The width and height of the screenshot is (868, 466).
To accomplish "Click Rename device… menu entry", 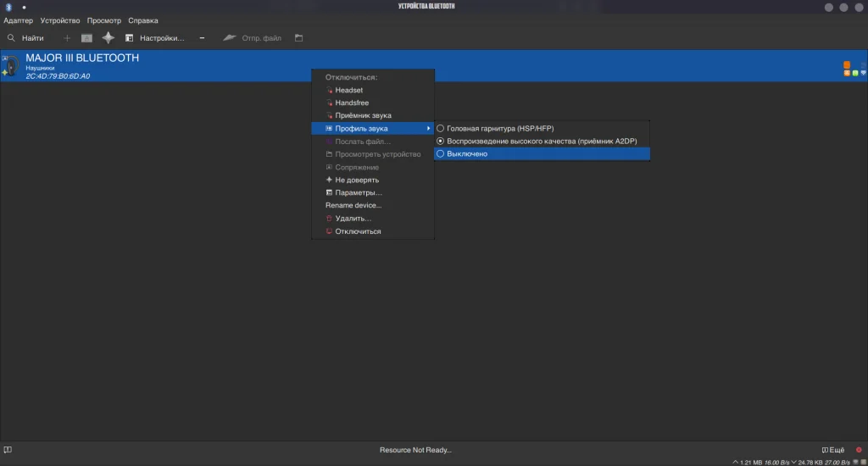I will 373,205.
